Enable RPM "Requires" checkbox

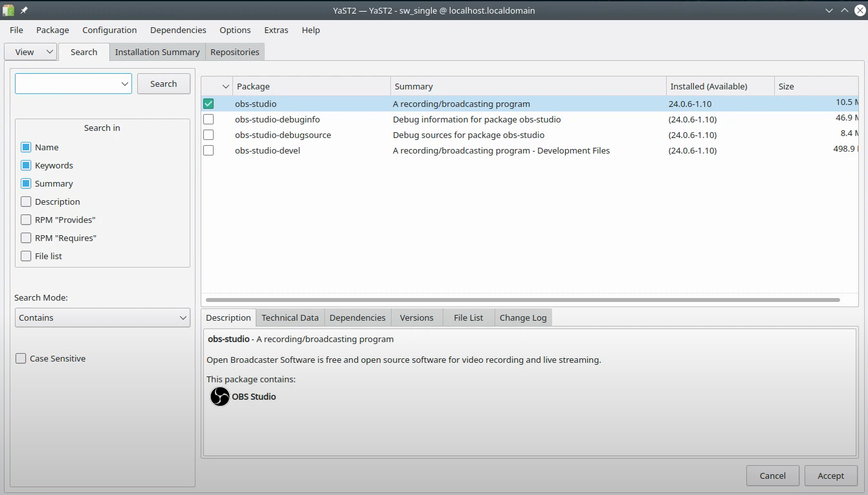[x=26, y=238]
